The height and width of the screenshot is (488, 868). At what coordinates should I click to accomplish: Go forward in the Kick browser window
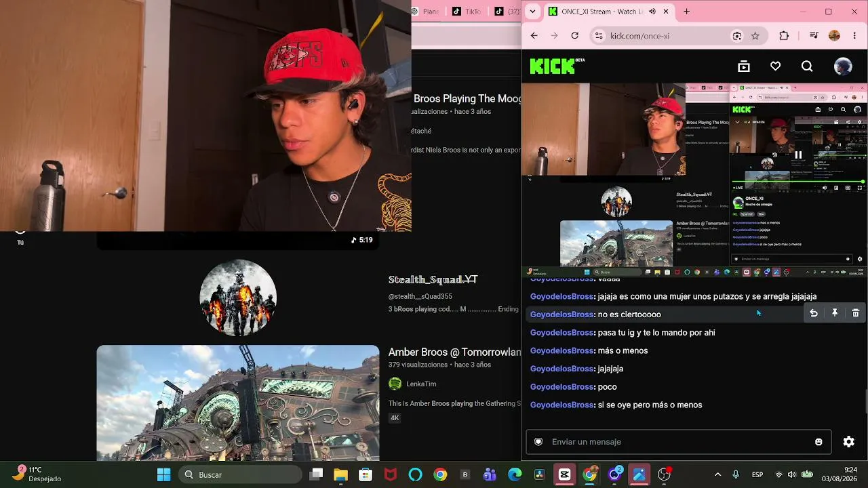[554, 36]
